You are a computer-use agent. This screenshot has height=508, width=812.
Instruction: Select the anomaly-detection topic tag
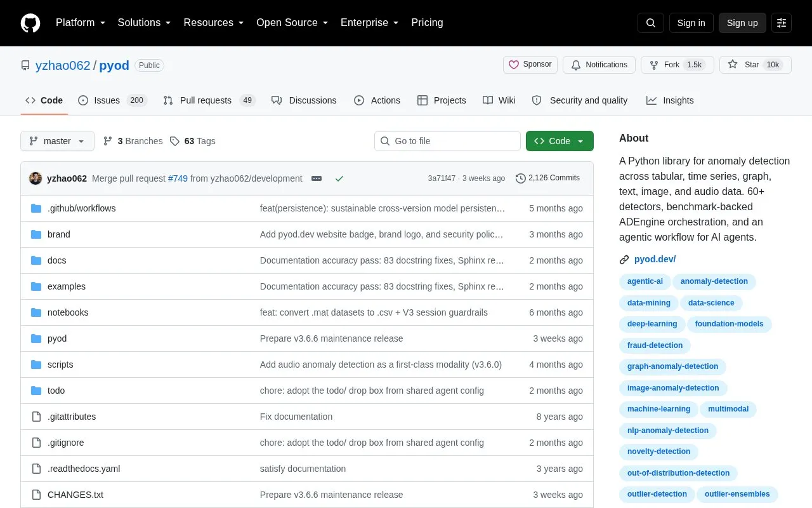point(714,282)
